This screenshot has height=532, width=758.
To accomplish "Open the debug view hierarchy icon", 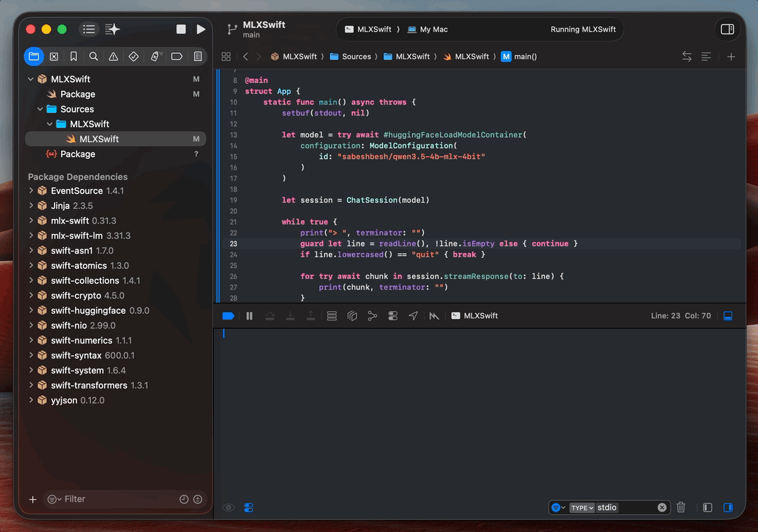I will (x=352, y=316).
